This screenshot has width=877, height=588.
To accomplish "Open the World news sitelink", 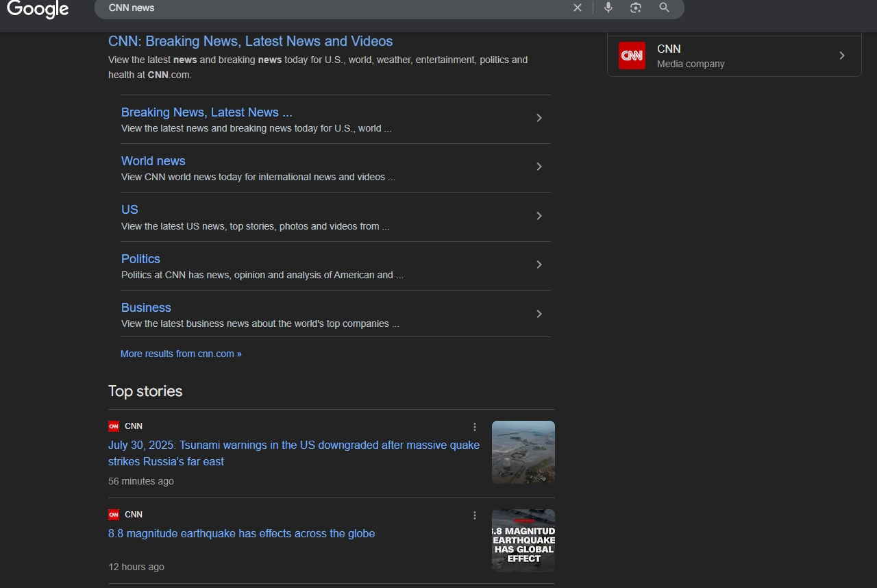I will [153, 161].
